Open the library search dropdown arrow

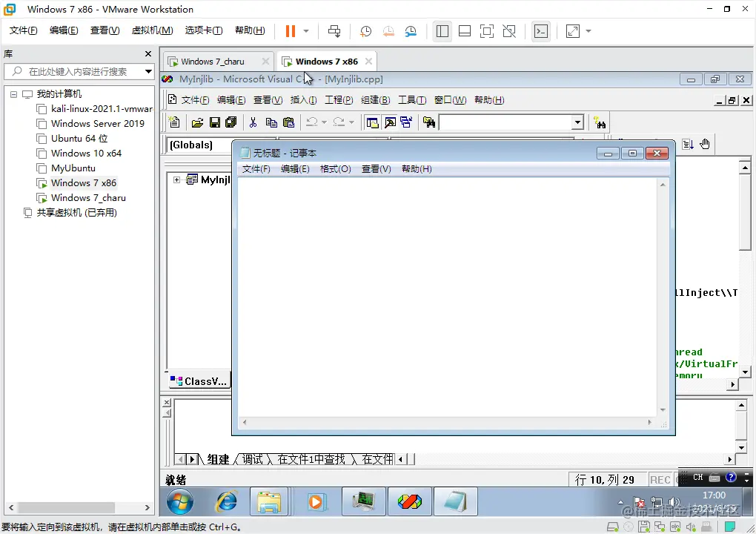tap(148, 71)
